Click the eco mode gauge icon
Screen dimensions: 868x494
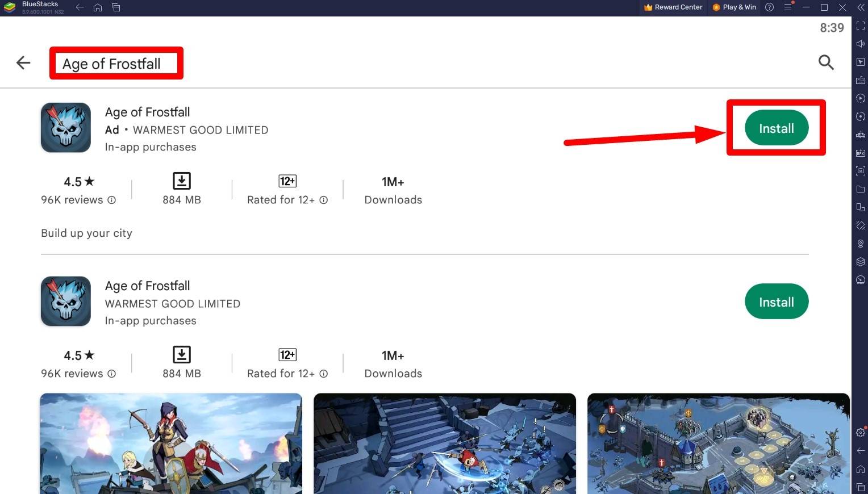click(861, 280)
